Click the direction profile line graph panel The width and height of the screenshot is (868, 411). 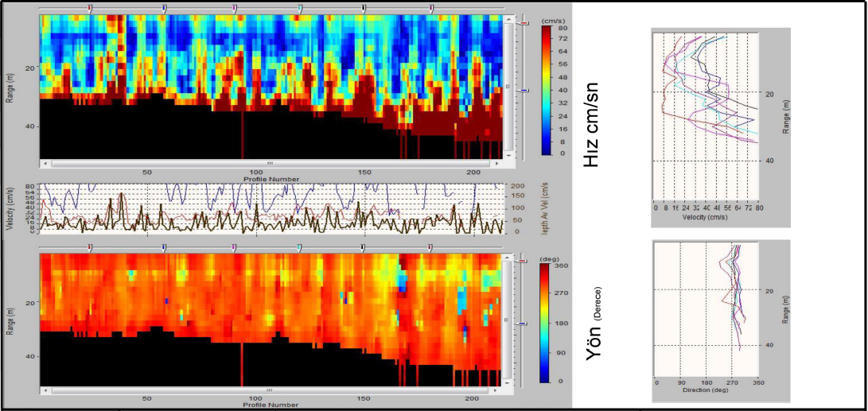tap(707, 310)
